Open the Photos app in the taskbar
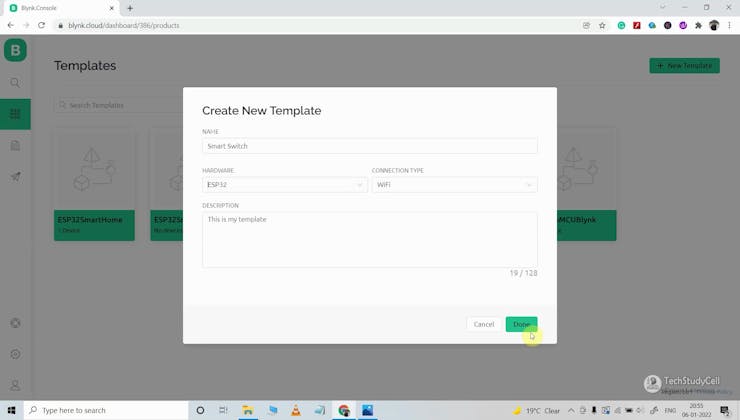Viewport: 740px width, 420px height. (x=368, y=411)
